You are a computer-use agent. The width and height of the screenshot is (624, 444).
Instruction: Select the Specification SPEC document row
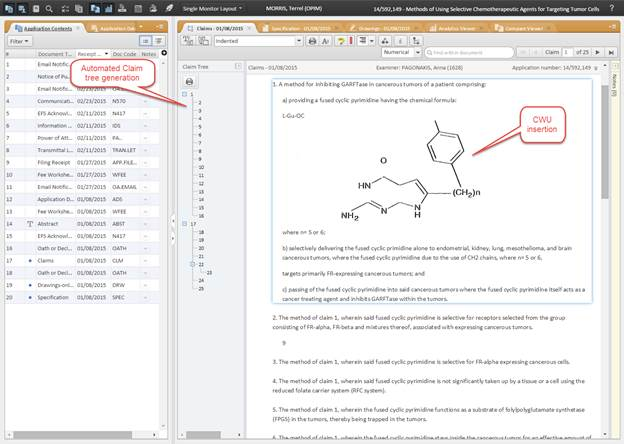click(x=82, y=298)
